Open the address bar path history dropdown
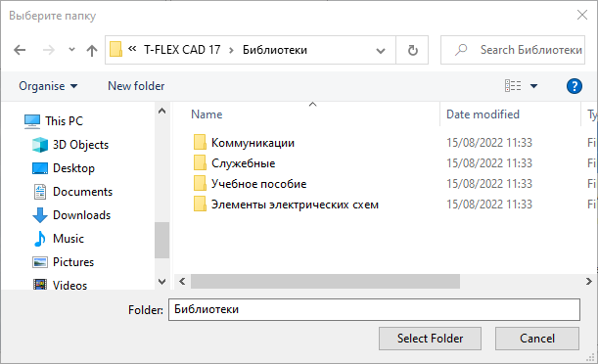The height and width of the screenshot is (364, 598). (x=380, y=50)
